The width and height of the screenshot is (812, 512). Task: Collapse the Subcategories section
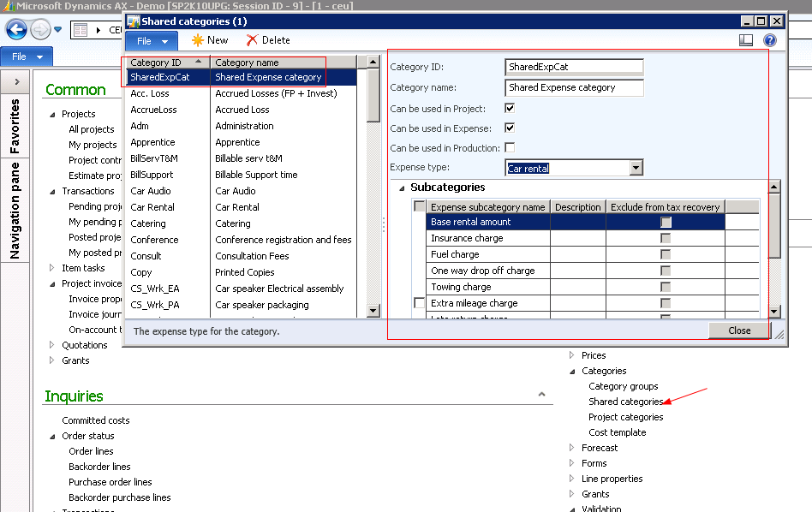point(401,188)
